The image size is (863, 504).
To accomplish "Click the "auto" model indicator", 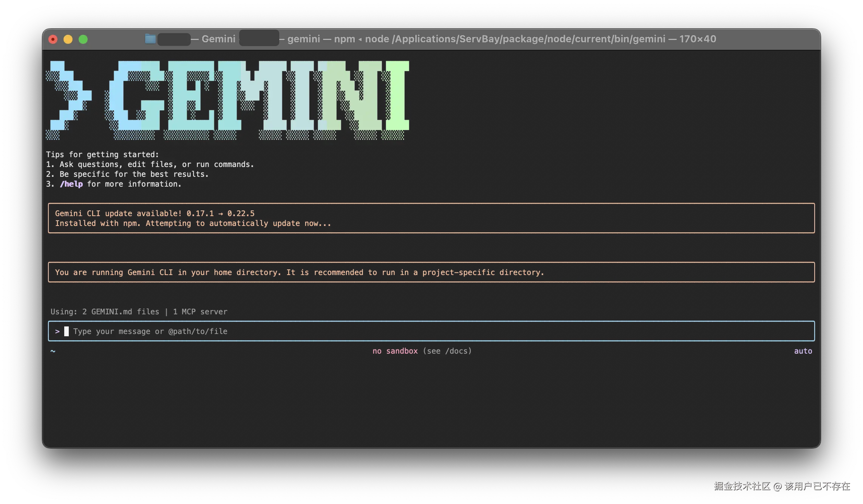I will (803, 351).
